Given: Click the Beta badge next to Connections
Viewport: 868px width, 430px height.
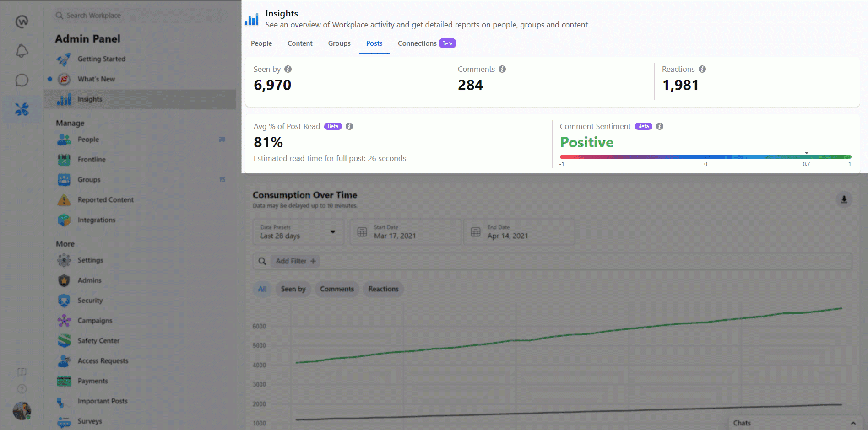Looking at the screenshot, I should coord(447,43).
